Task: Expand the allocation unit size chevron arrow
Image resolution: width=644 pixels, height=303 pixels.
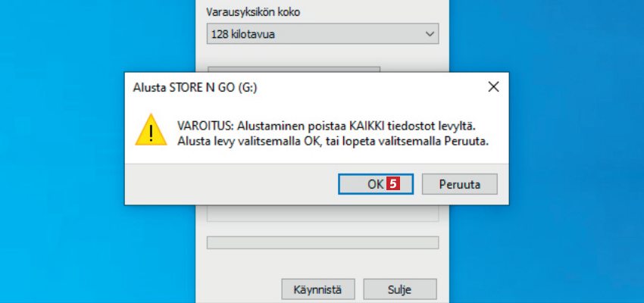Action: tap(430, 34)
